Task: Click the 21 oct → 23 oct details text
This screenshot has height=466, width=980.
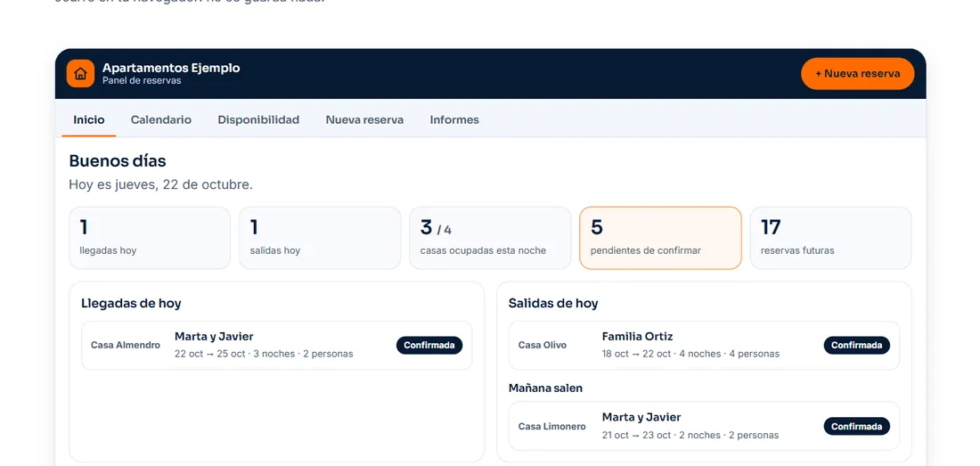Action: click(x=690, y=436)
